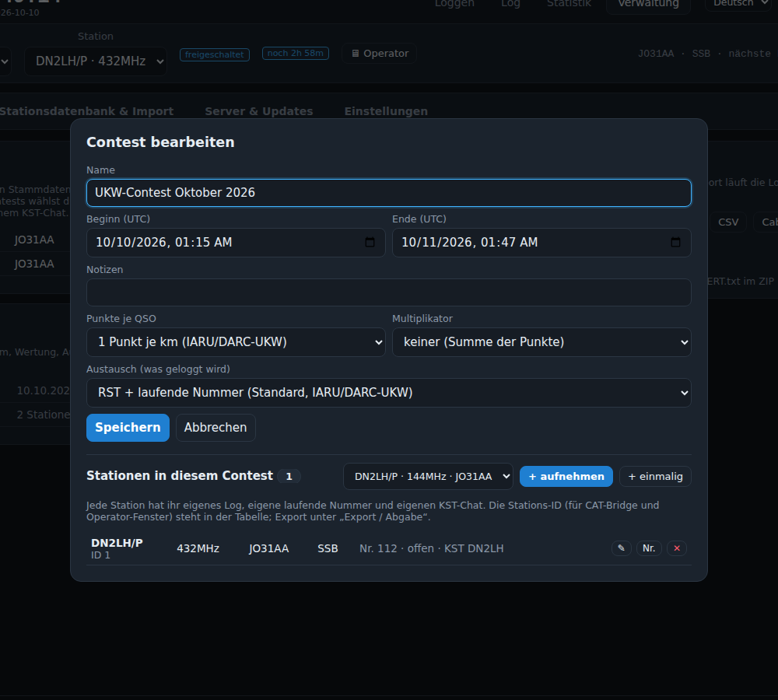Open the Loggen menu item
Screen dimensions: 778x700
[454, 4]
